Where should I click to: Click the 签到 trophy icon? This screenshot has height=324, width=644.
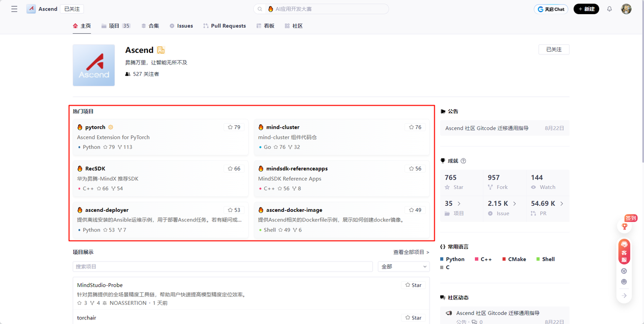tap(624, 226)
